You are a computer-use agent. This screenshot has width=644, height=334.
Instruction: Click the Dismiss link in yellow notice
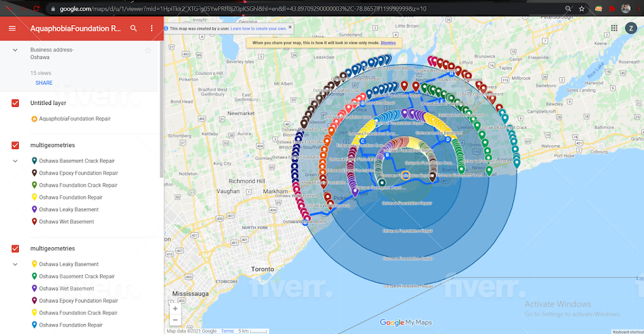pos(388,43)
